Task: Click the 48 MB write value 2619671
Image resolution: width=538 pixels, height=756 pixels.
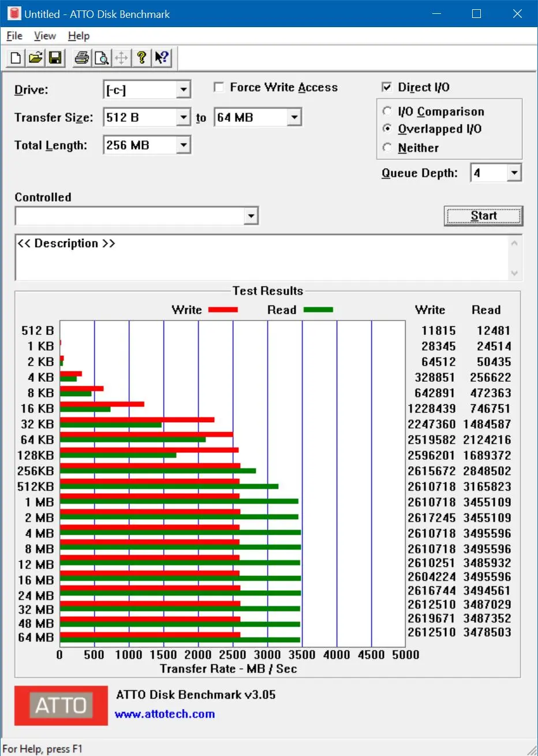Action: click(x=432, y=619)
